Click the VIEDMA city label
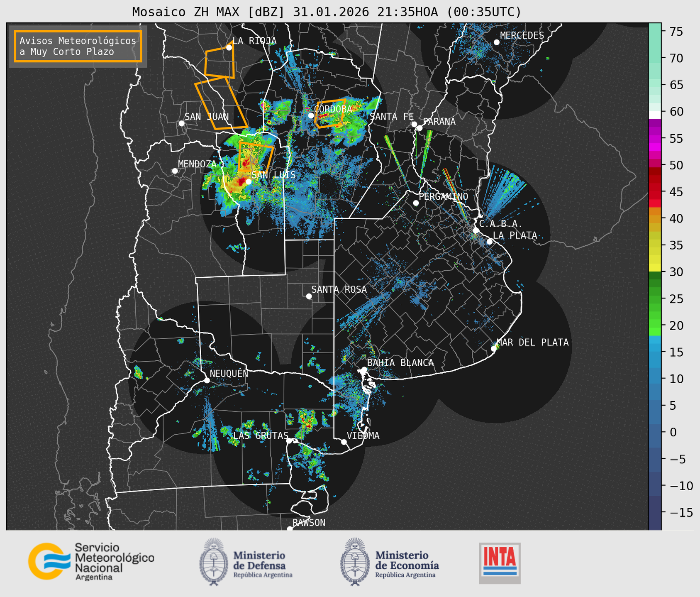This screenshot has height=597, width=700. [363, 436]
